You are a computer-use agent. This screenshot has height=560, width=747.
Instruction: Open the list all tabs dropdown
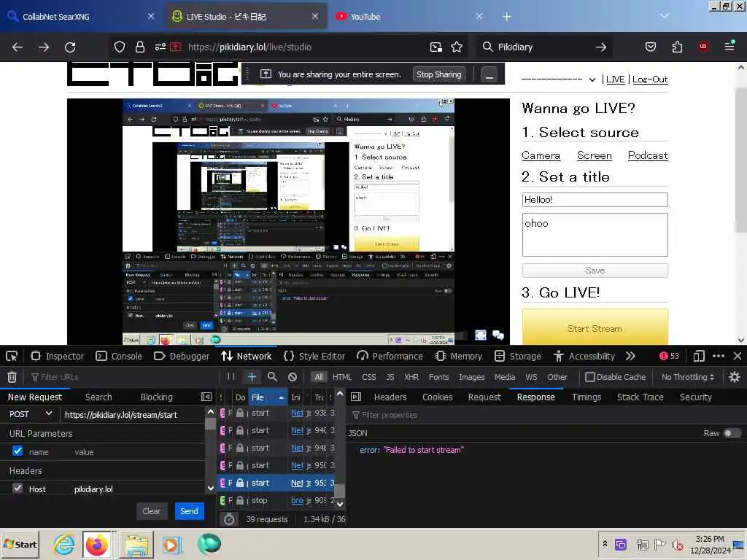[x=664, y=17]
